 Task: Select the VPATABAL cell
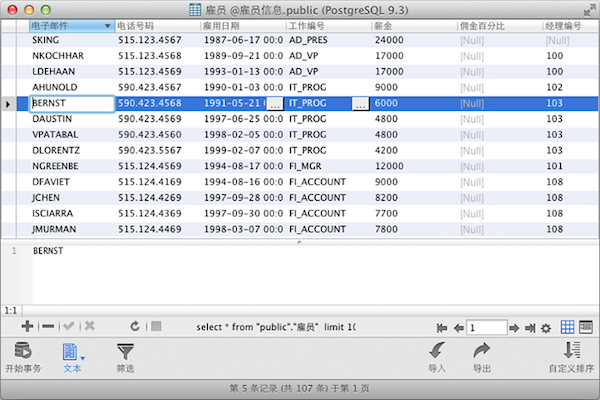click(72, 135)
